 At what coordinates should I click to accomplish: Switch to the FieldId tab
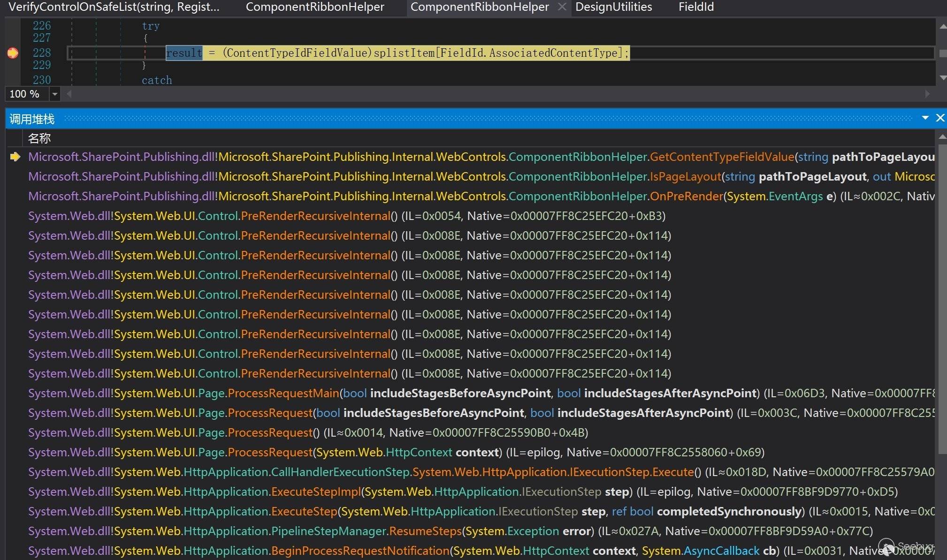pyautogui.click(x=695, y=7)
